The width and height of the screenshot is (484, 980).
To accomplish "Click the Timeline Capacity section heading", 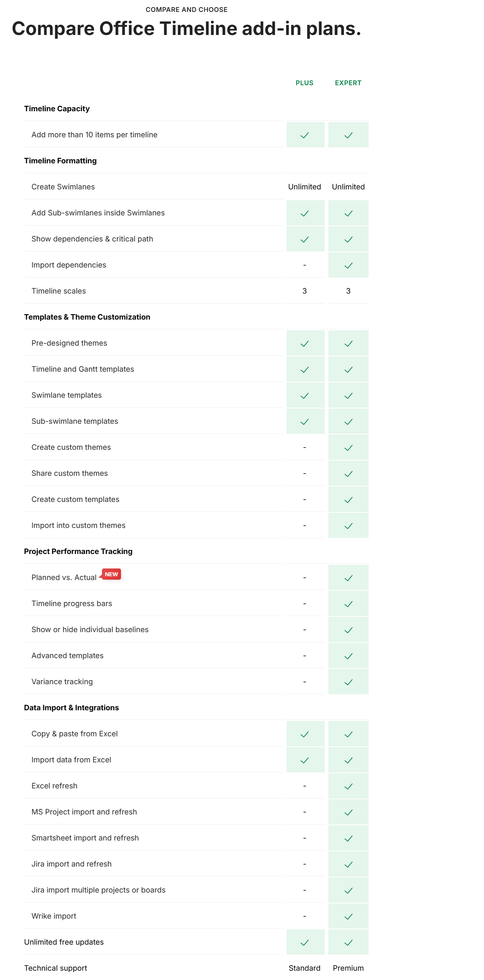I will point(57,109).
